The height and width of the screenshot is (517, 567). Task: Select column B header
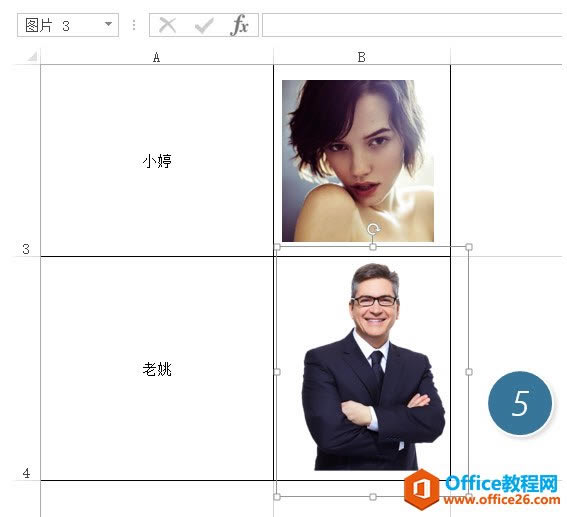click(x=362, y=57)
